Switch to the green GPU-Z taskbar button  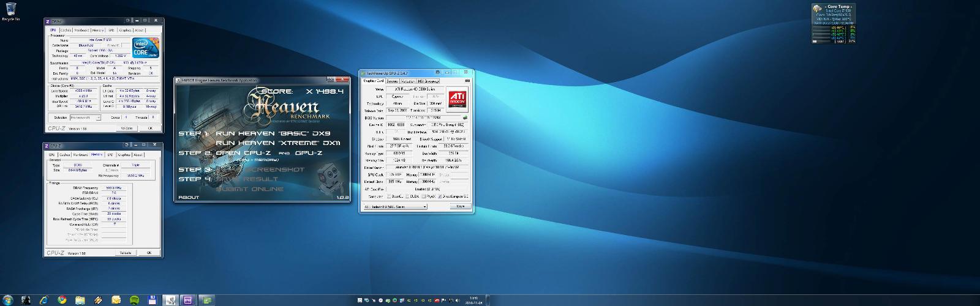pos(208,300)
